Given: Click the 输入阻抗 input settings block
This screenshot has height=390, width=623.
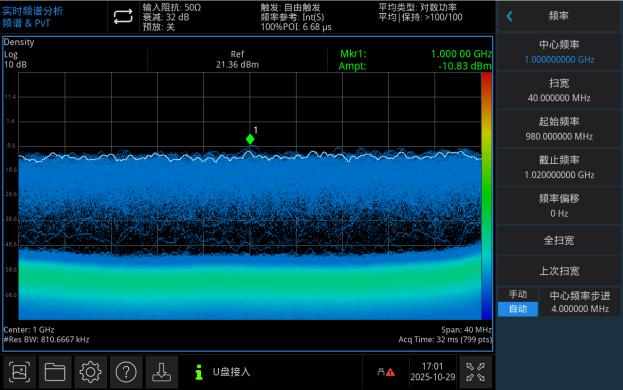Looking at the screenshot, I should [x=172, y=17].
